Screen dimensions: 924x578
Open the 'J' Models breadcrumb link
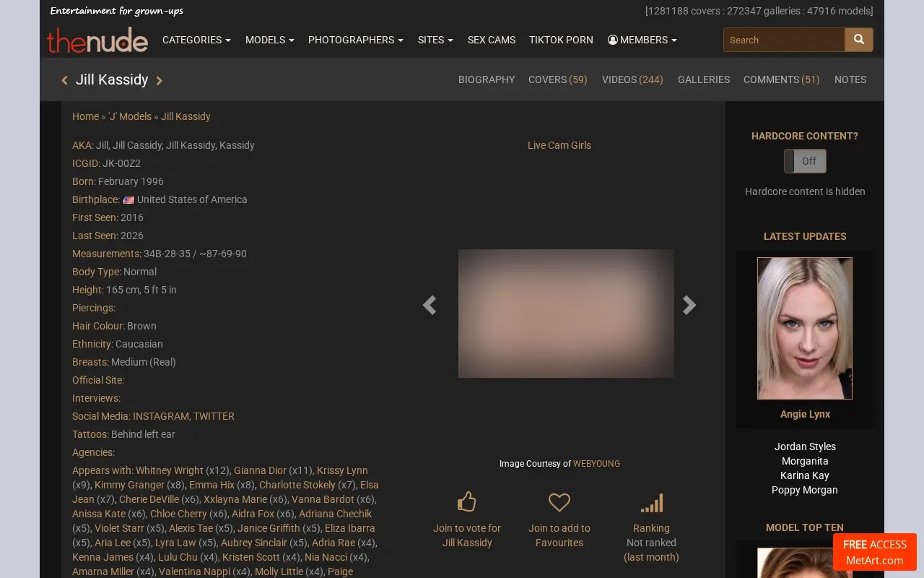[x=130, y=116]
